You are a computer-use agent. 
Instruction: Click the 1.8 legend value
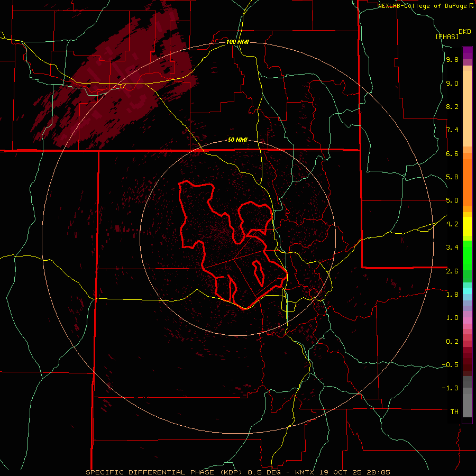(452, 295)
